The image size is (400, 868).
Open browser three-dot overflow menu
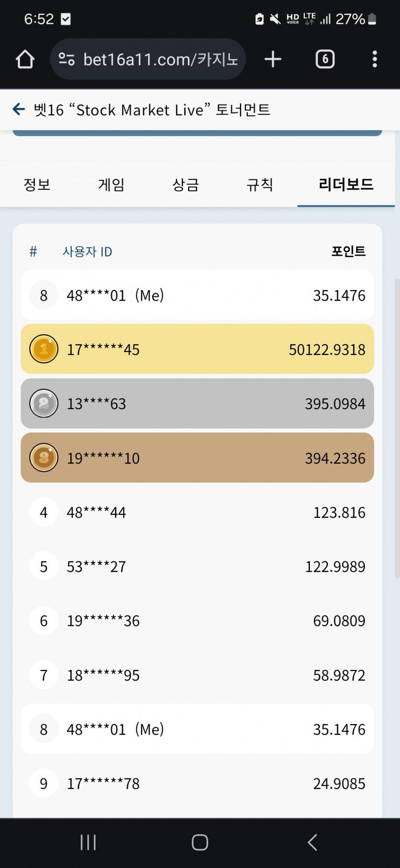375,59
